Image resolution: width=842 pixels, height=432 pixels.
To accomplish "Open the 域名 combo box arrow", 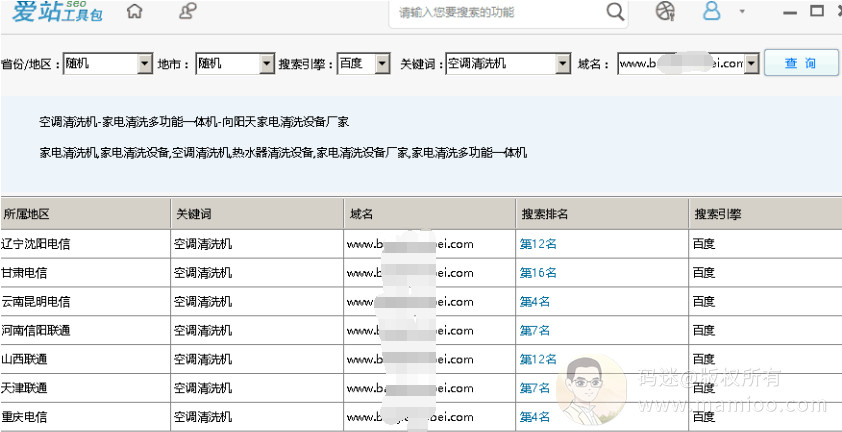I will pos(752,63).
